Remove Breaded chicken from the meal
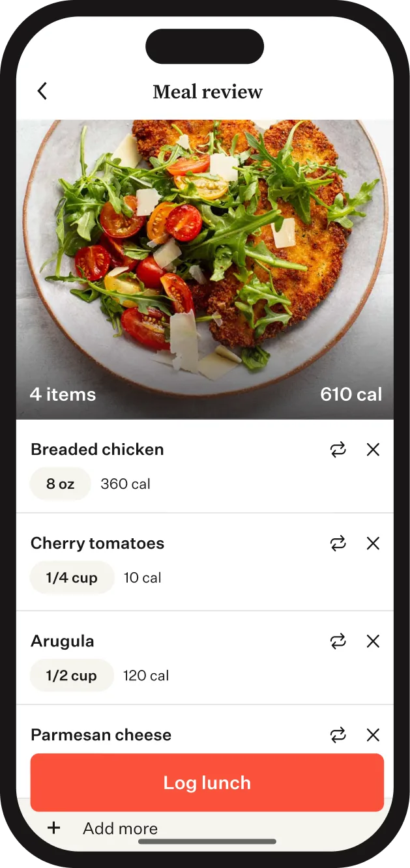Screen dimensions: 410x868 click(373, 450)
